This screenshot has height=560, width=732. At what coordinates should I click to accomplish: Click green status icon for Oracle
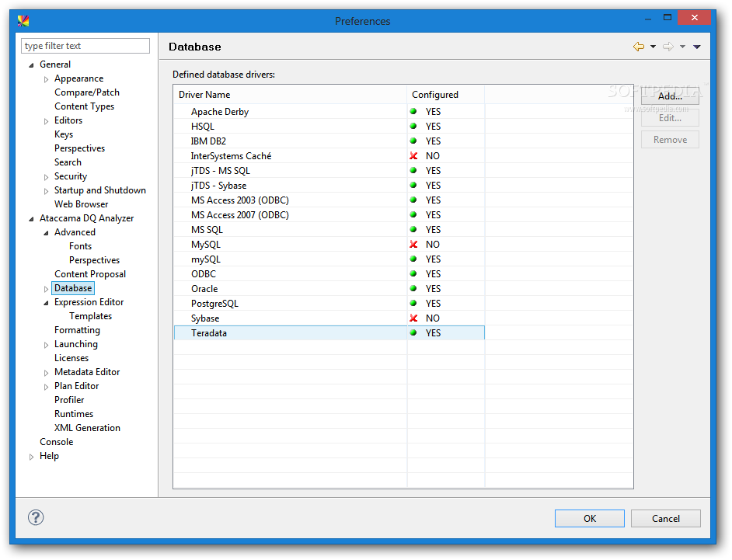coord(413,288)
